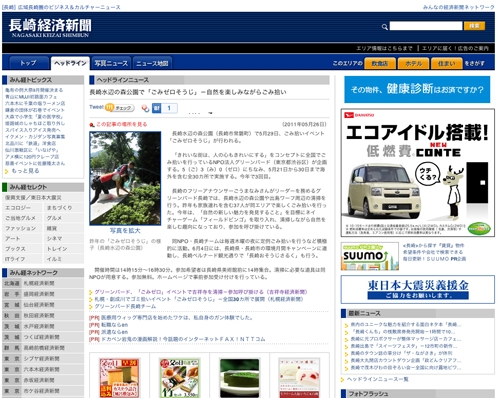Click the 長崎経済新聞 logo
This screenshot has height=398, width=500.
(50, 28)
